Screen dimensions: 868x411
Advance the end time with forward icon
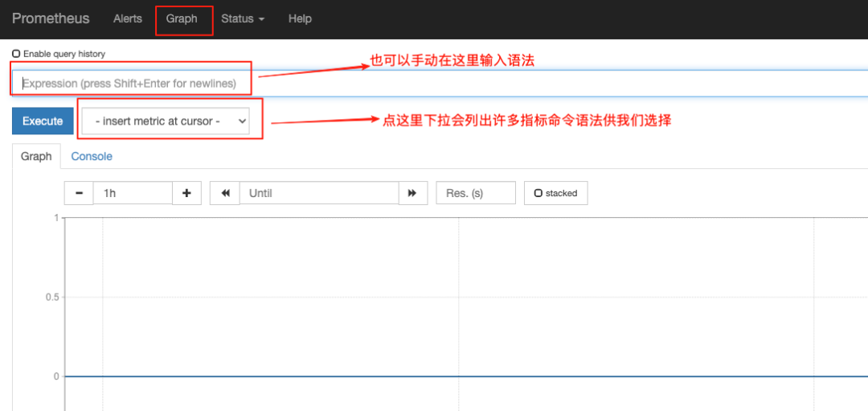pyautogui.click(x=413, y=193)
